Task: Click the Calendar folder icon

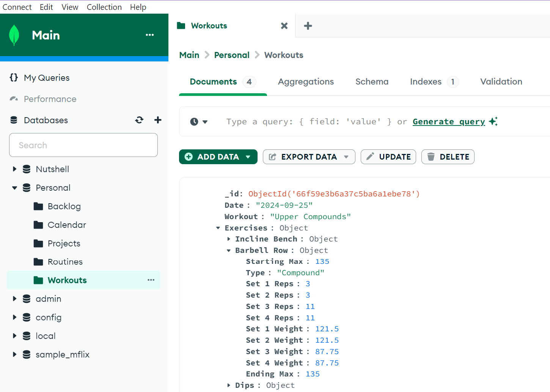Action: click(x=38, y=225)
